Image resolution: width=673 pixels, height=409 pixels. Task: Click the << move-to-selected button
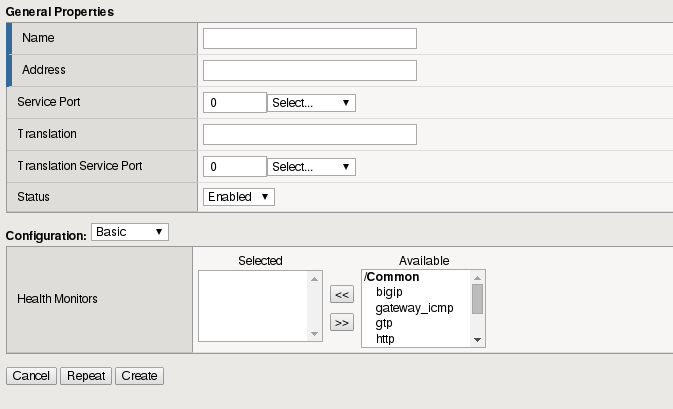[341, 294]
